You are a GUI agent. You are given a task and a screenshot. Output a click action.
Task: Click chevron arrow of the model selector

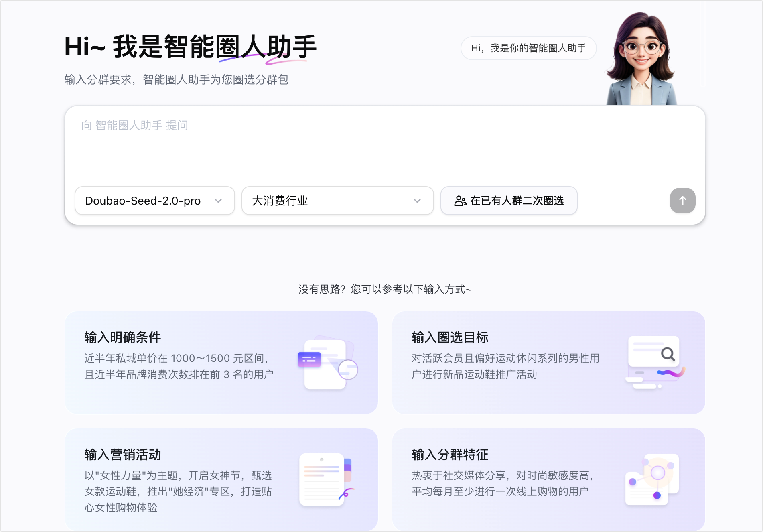pyautogui.click(x=218, y=201)
